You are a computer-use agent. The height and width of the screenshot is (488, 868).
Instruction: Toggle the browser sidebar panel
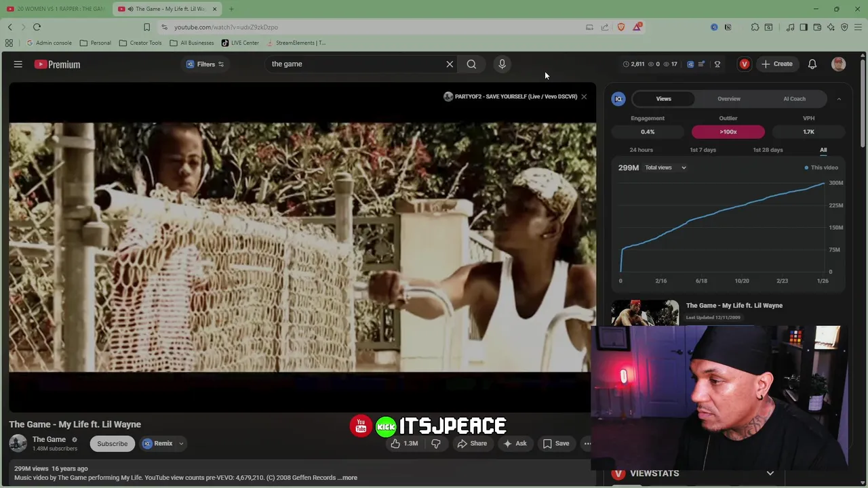pyautogui.click(x=804, y=27)
